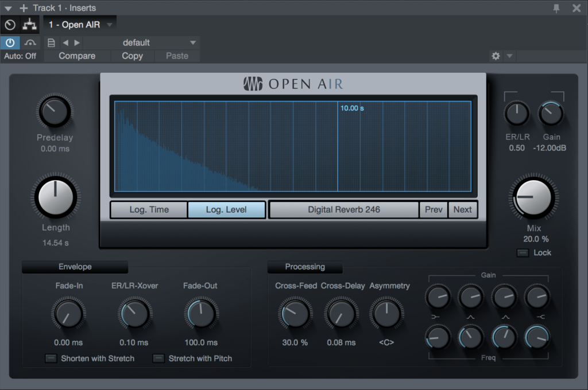Click the first peak EQ gain knob
The width and height of the screenshot is (588, 390).
point(471,297)
